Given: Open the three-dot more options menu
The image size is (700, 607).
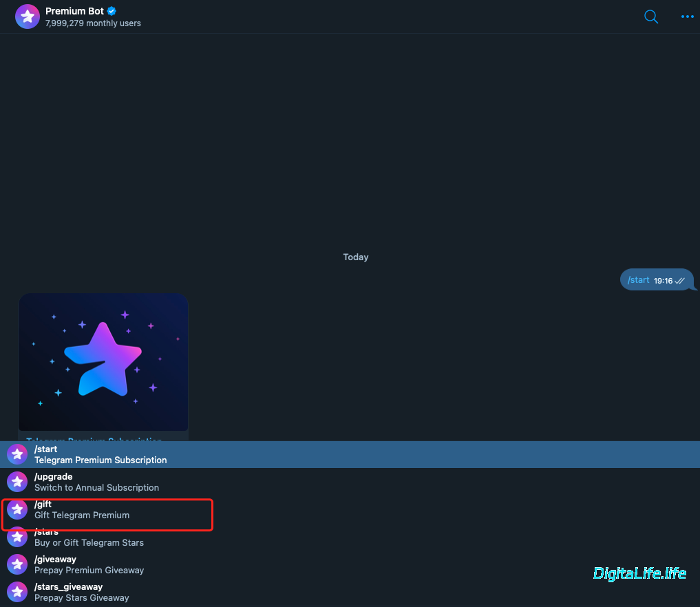Looking at the screenshot, I should pos(687,17).
